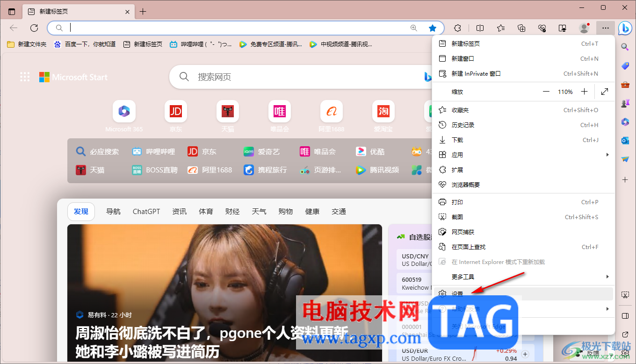Screen dimensions: 636x364
Task: Switch to the ChatGPT feed tab
Action: [x=146, y=211]
